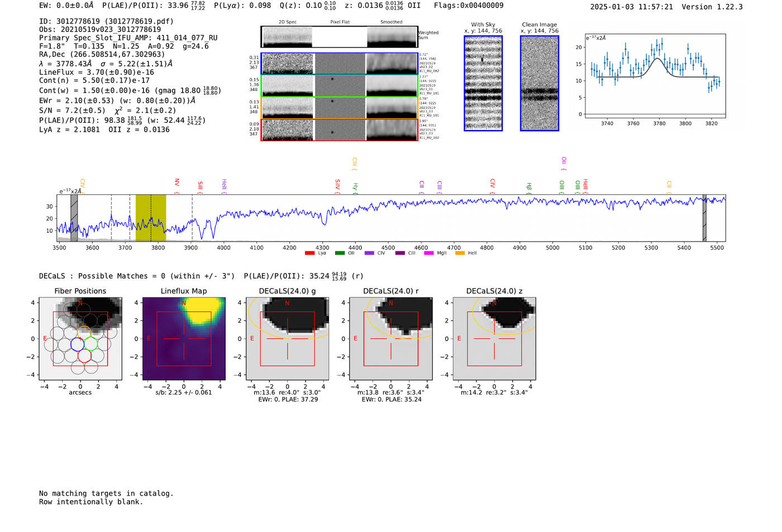Select the orange-bordered 2D spec fiber cutout
Screen dimensions: 782x532
[339, 108]
